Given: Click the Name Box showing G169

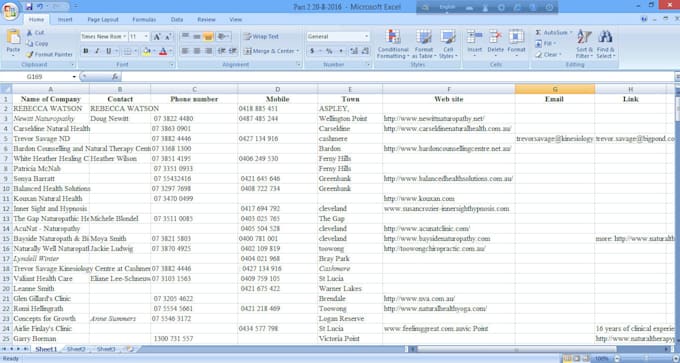Looking at the screenshot, I should tap(35, 77).
